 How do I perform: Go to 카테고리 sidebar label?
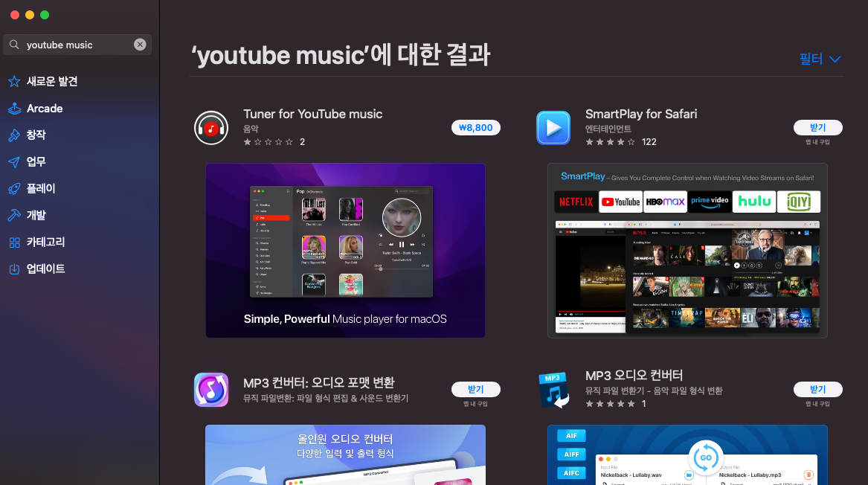point(46,242)
